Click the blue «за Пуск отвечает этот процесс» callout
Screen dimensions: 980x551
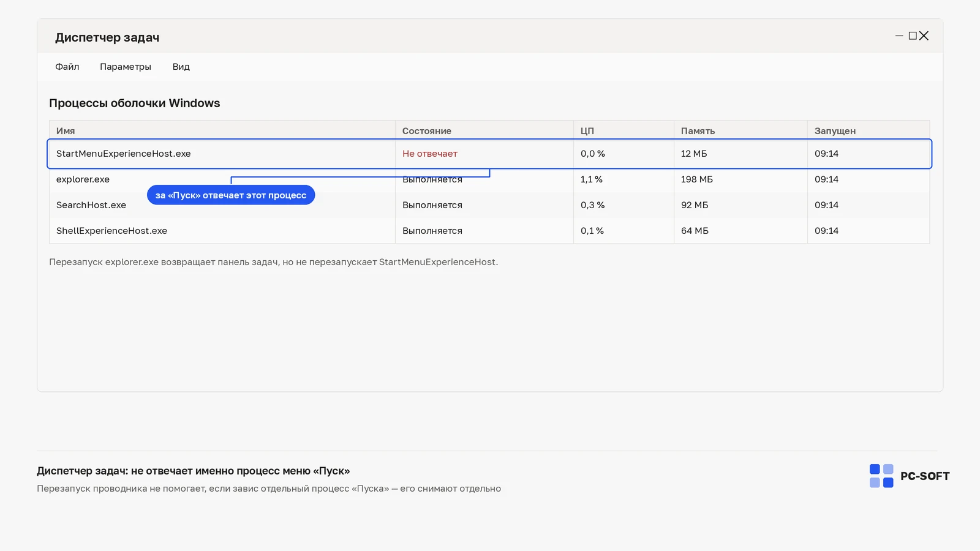point(231,195)
